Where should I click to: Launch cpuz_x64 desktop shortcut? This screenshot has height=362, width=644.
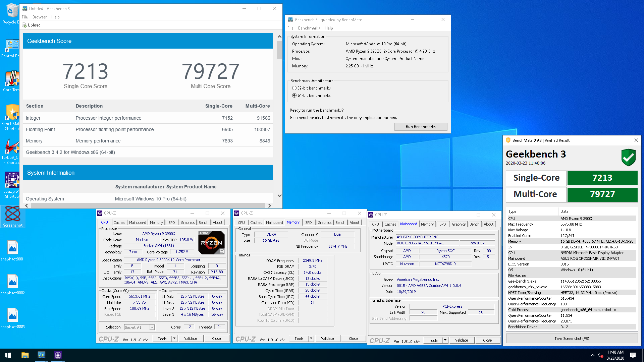(12, 185)
